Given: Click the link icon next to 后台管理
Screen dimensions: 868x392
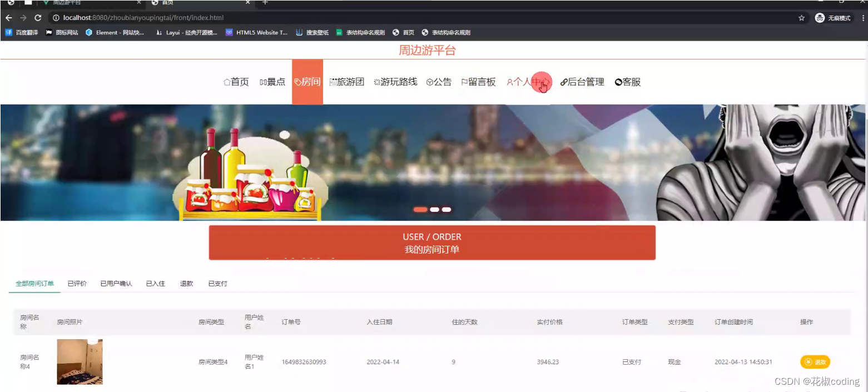Looking at the screenshot, I should [563, 82].
